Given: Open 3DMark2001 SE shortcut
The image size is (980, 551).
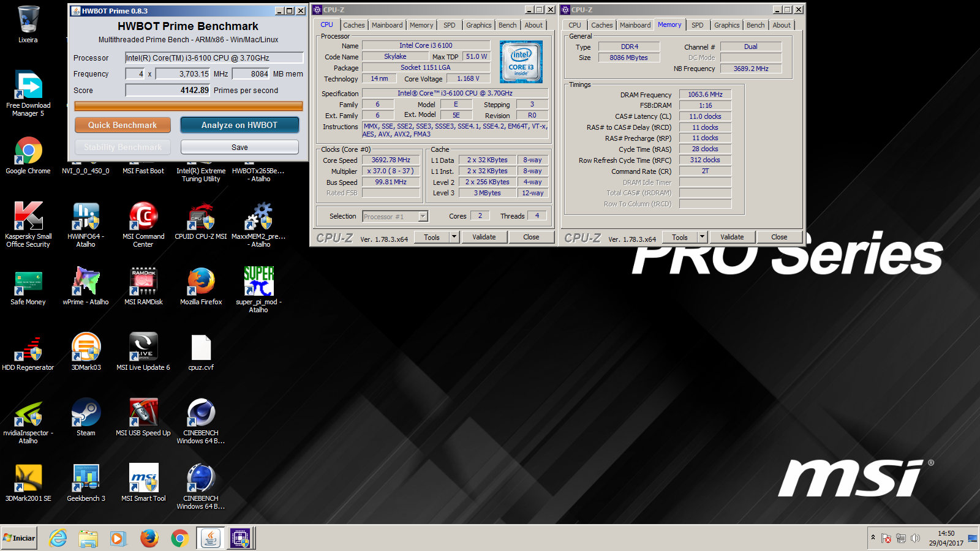Looking at the screenshot, I should point(28,484).
